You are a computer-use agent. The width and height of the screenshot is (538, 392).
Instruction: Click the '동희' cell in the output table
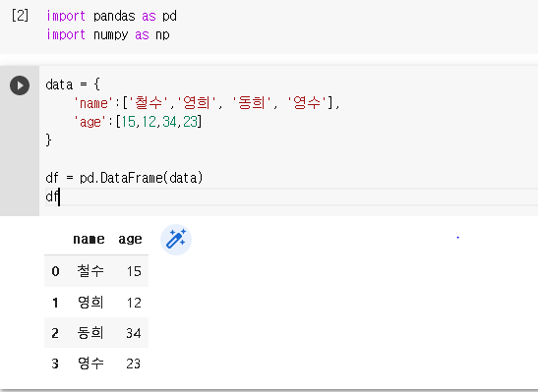(x=90, y=333)
